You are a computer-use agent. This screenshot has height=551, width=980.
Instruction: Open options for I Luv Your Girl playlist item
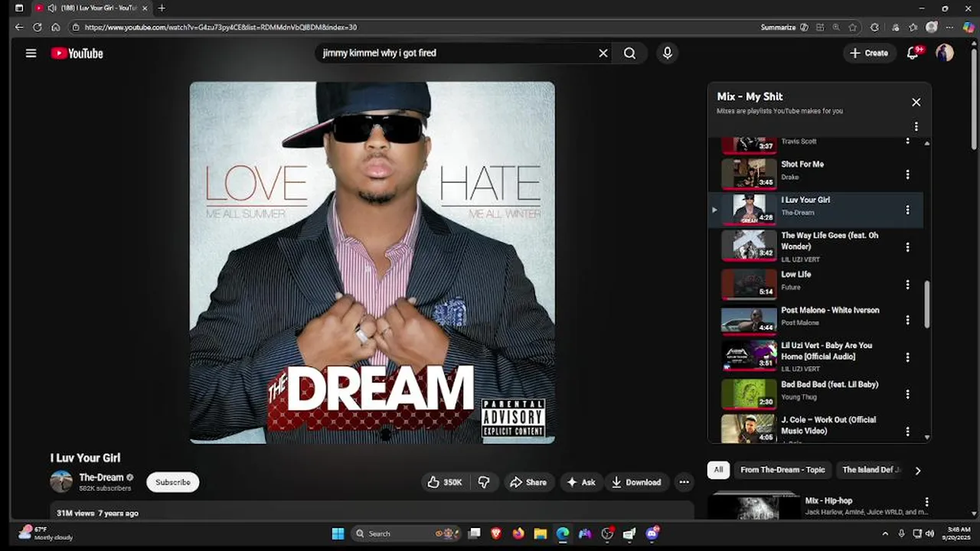(x=907, y=210)
